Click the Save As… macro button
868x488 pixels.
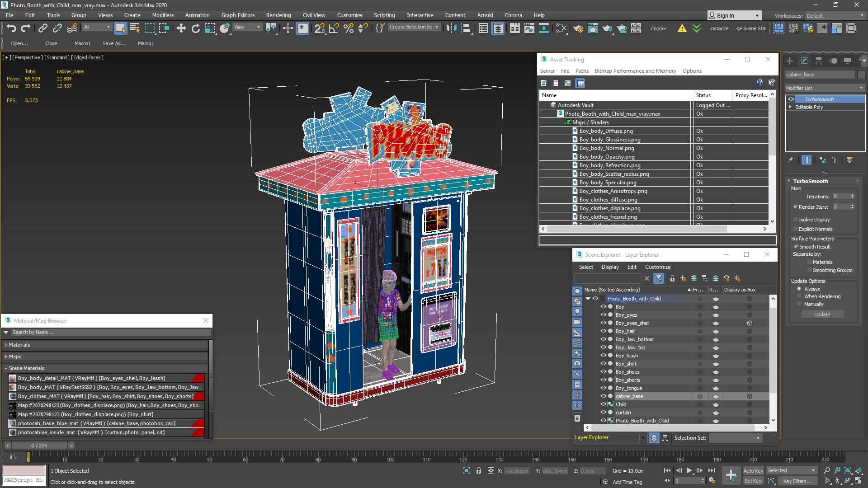pyautogui.click(x=114, y=43)
